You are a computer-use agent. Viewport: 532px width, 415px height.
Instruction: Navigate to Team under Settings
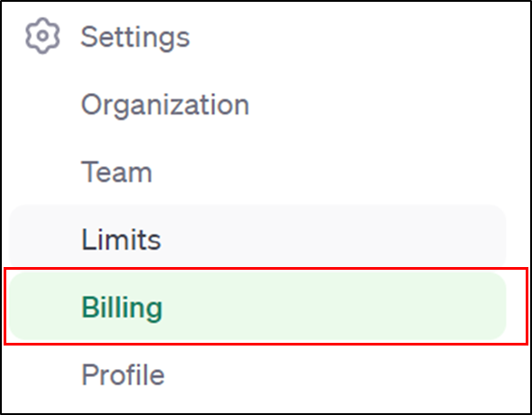coord(117,172)
